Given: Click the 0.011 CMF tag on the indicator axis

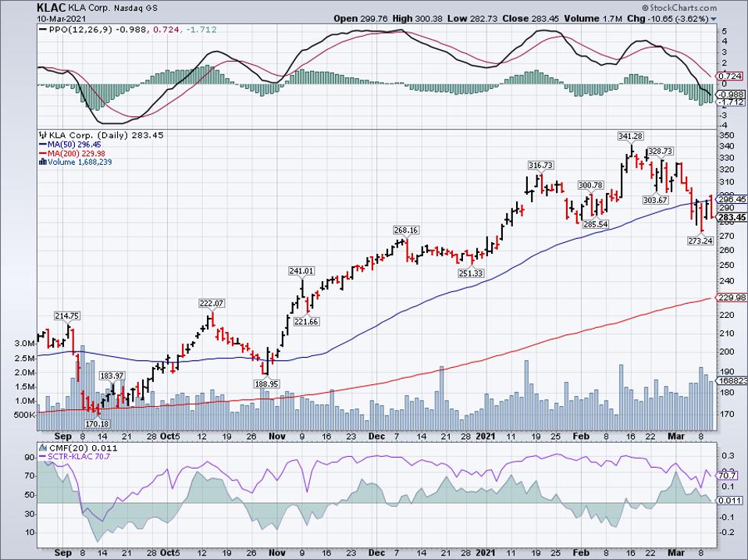Looking at the screenshot, I should click(x=730, y=501).
